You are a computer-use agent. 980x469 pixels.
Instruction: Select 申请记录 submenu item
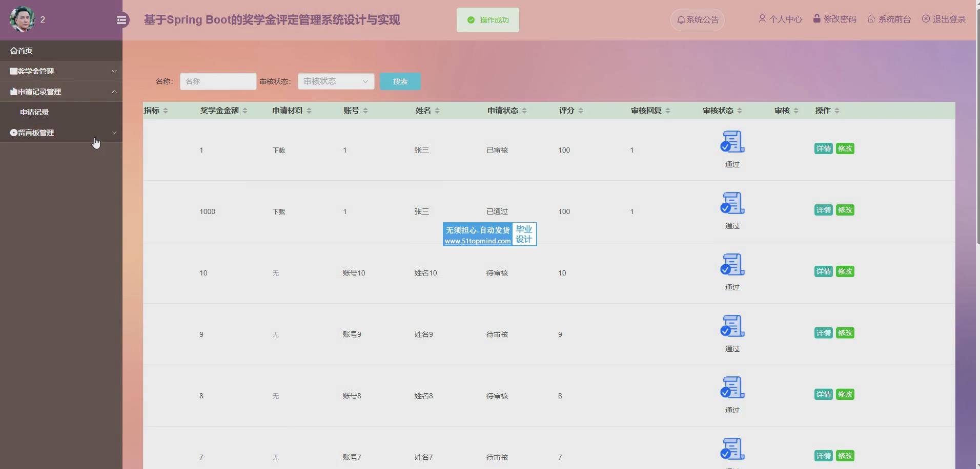34,112
